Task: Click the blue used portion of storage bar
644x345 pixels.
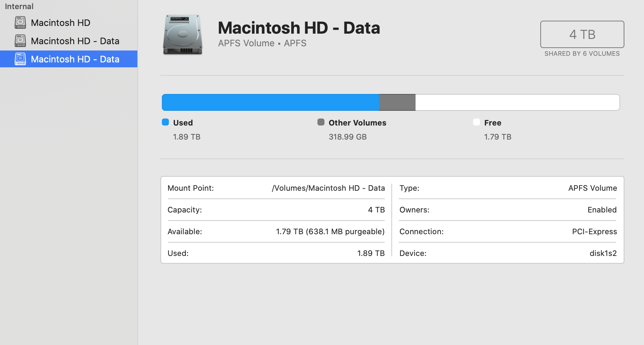Action: [270, 102]
